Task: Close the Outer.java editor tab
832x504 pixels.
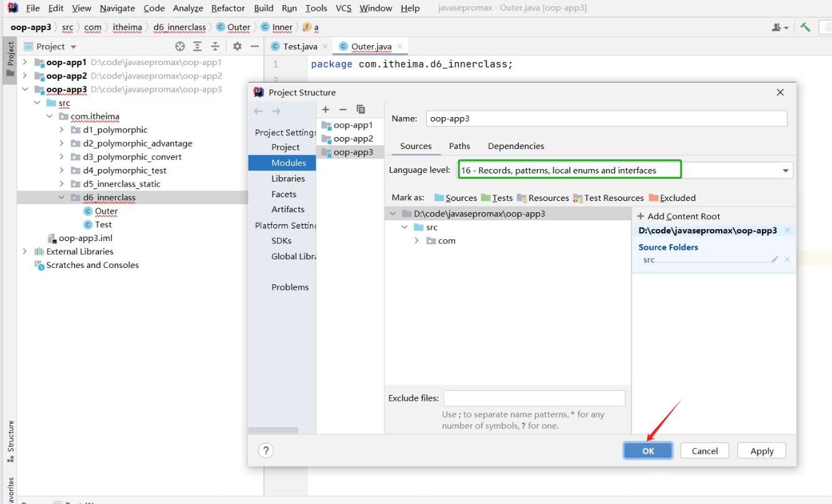Action: click(399, 47)
